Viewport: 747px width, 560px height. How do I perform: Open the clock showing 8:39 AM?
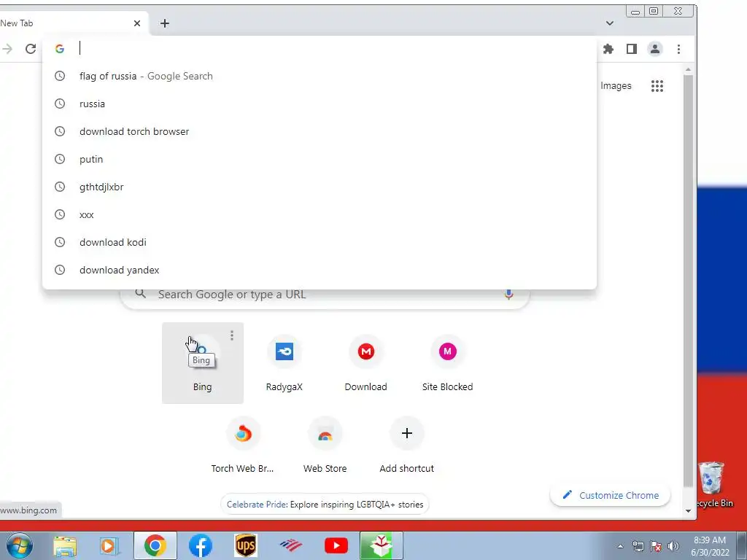tap(710, 546)
